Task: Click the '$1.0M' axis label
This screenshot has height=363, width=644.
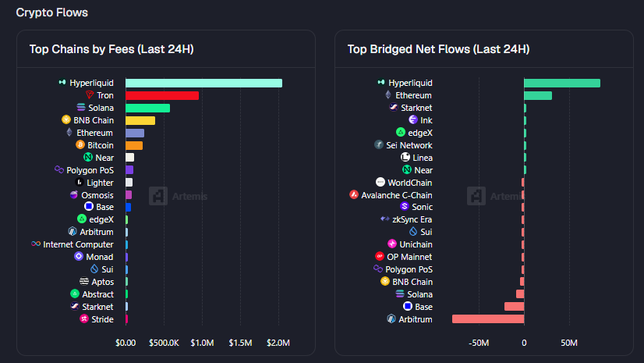Action: tap(202, 343)
